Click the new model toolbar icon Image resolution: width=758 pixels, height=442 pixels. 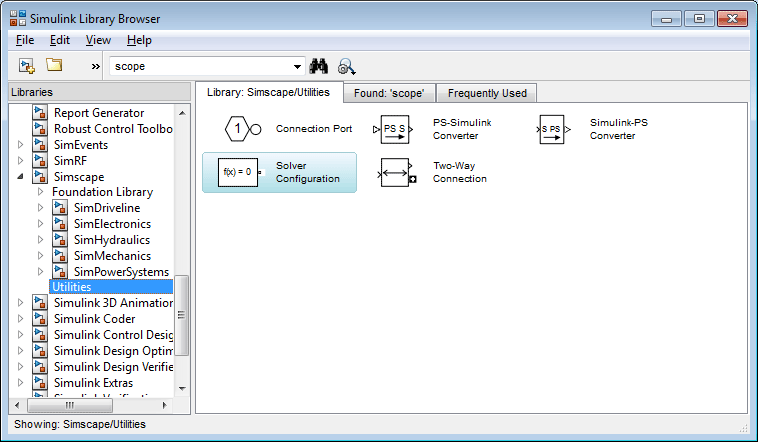coord(27,66)
